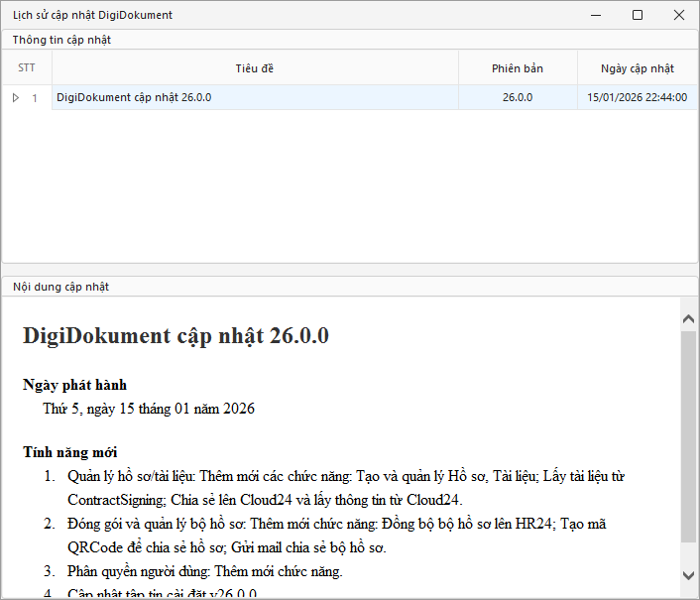Click the 'Tính năng mới' heading
Image resolution: width=700 pixels, height=600 pixels.
click(x=70, y=452)
